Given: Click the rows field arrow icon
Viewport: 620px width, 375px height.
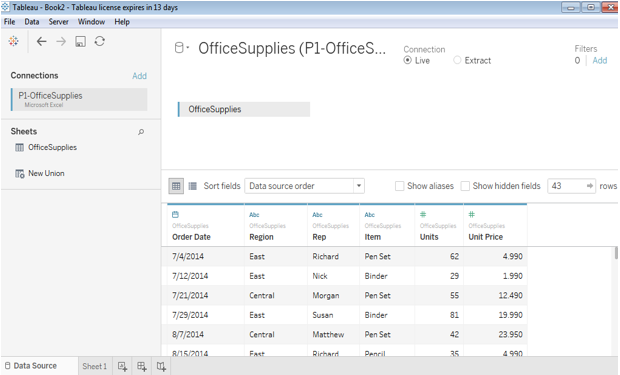Looking at the screenshot, I should tap(590, 186).
